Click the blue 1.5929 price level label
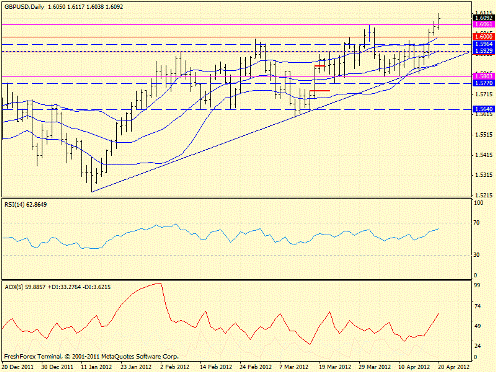496x372 pixels. (x=484, y=51)
